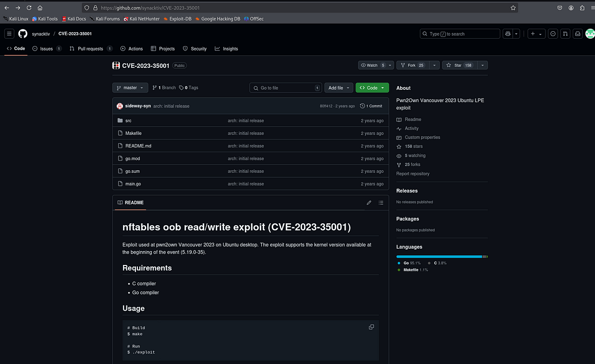Screen dimensions: 595x364
Task: Open the Activity link in About
Action: [408, 128]
